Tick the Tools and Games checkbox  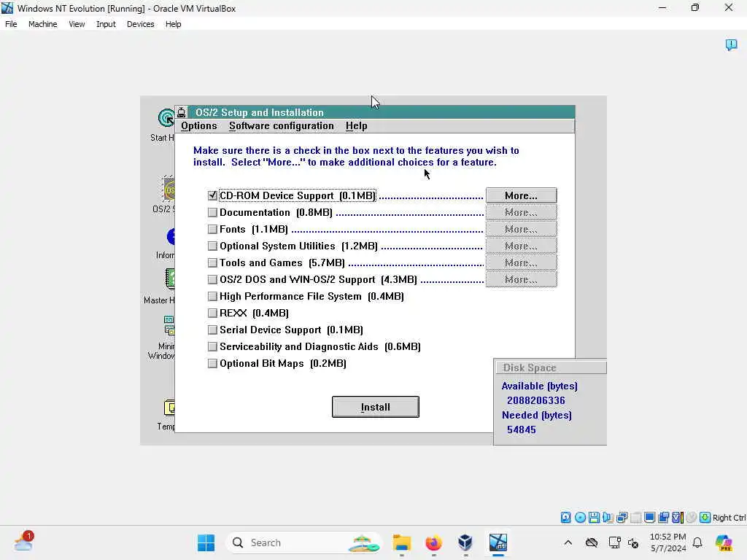click(212, 262)
